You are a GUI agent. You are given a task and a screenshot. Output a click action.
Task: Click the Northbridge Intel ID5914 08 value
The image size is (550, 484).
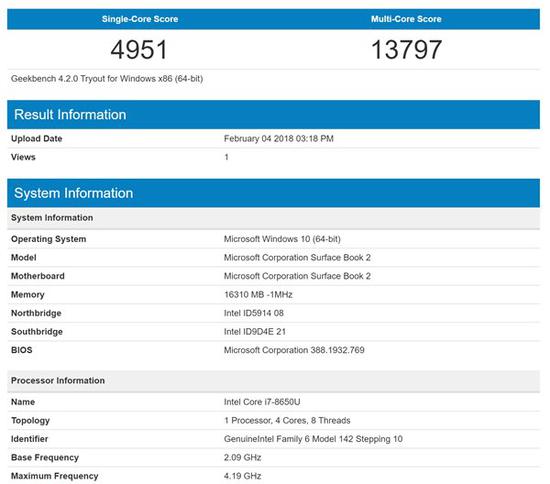pyautogui.click(x=254, y=313)
